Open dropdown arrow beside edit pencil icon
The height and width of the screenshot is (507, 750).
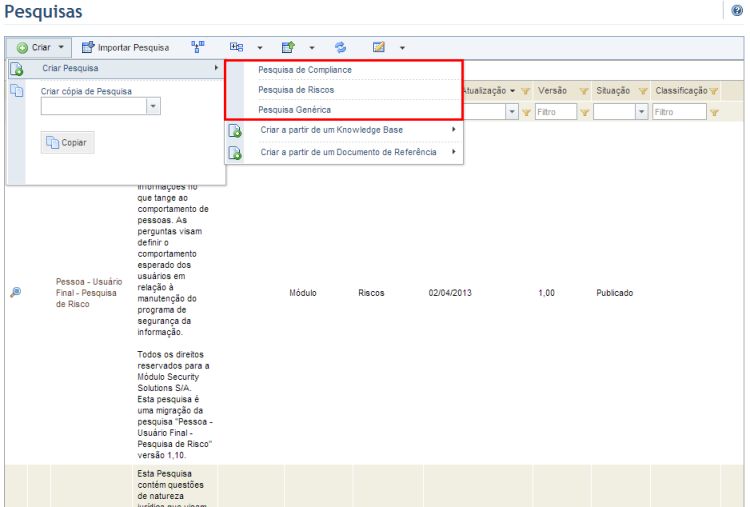pos(402,48)
